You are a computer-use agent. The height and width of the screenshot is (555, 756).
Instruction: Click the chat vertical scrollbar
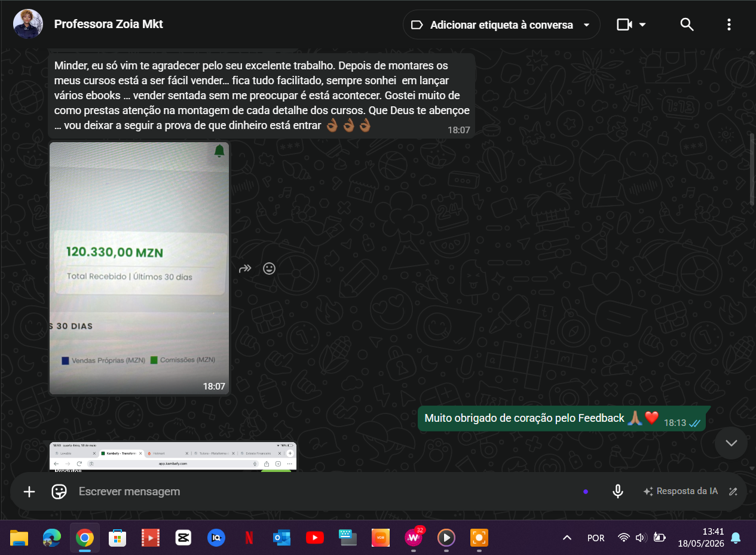click(x=752, y=170)
